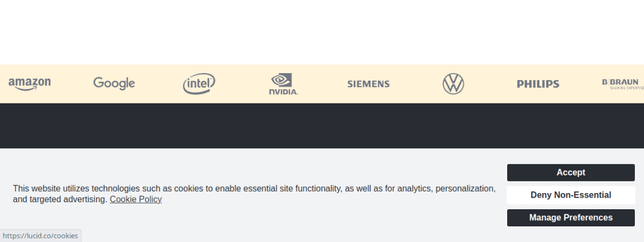The image size is (644, 242).
Task: Click the NVIDIA wordmark text under emblem
Action: pyautogui.click(x=283, y=92)
